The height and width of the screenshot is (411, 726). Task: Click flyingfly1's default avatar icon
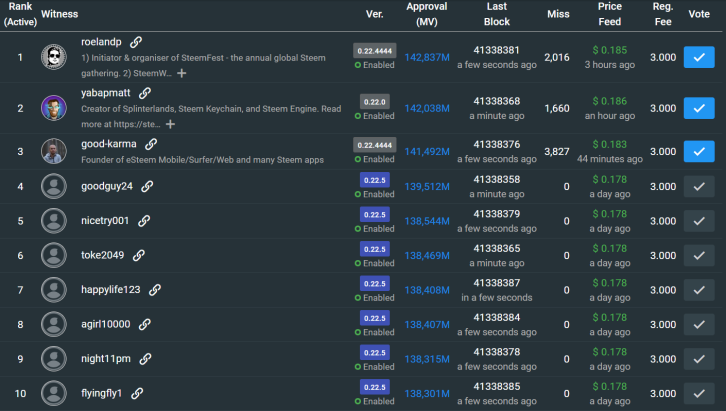[x=54, y=393]
